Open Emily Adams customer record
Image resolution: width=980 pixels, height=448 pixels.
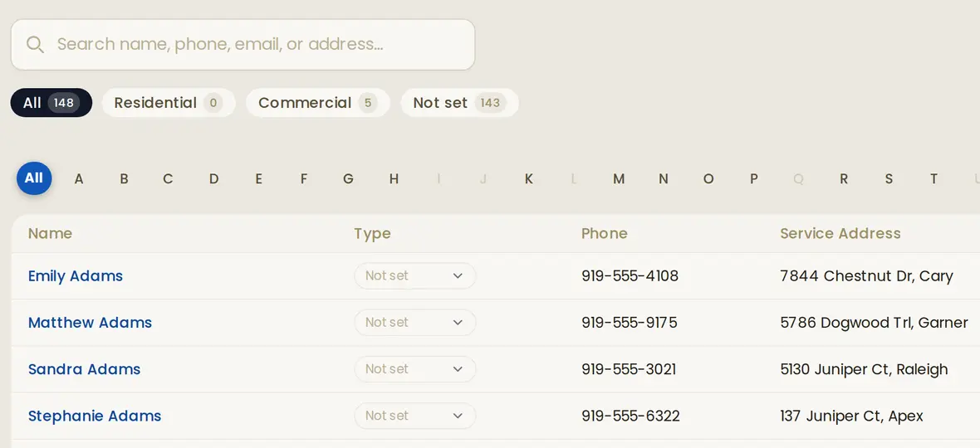76,275
